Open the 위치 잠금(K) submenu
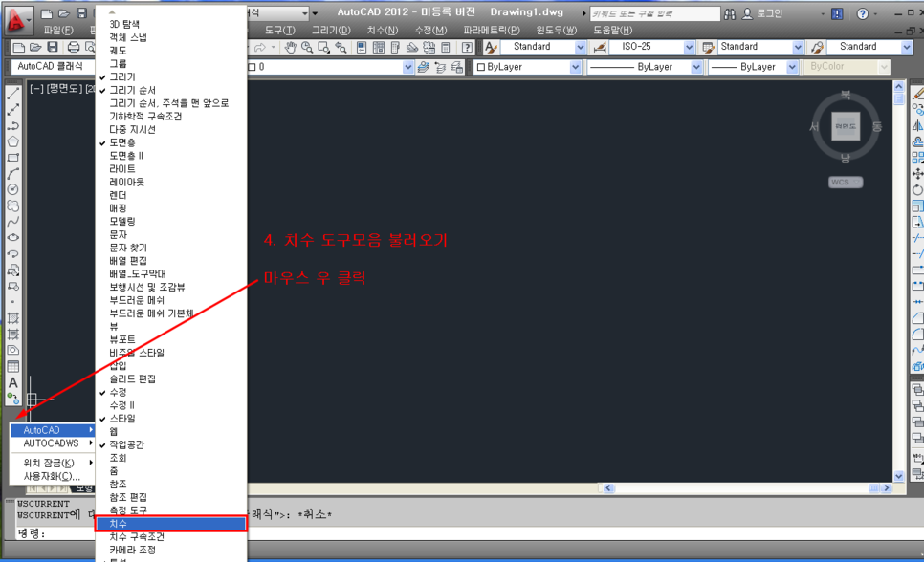The height and width of the screenshot is (562, 924). coord(53,463)
